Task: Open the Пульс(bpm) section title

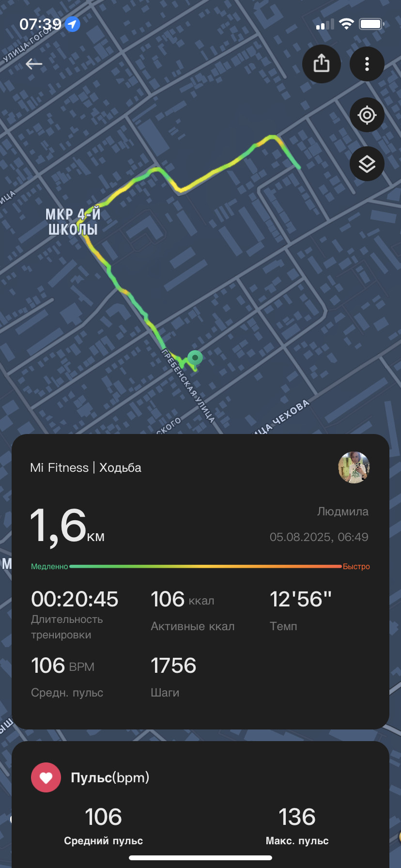Action: click(110, 777)
